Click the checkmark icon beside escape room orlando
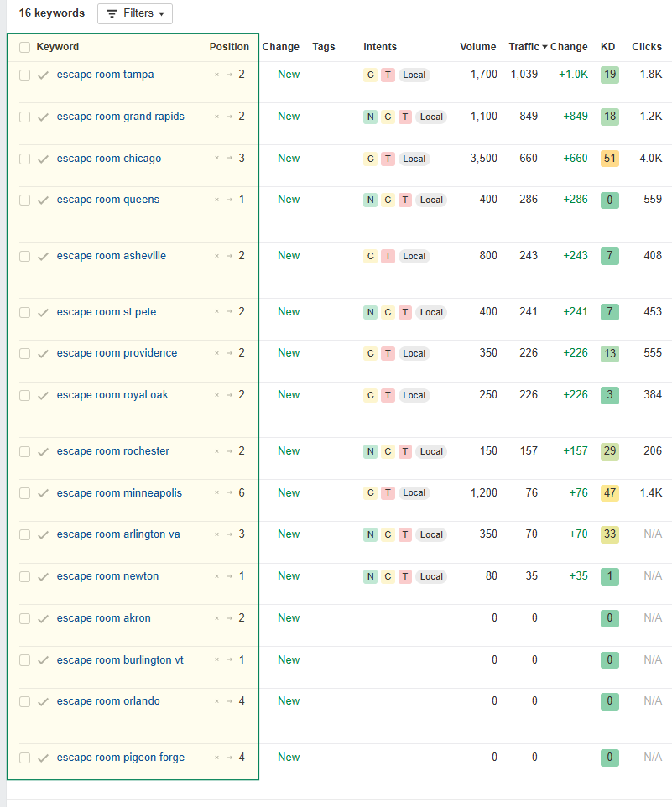 tap(44, 702)
